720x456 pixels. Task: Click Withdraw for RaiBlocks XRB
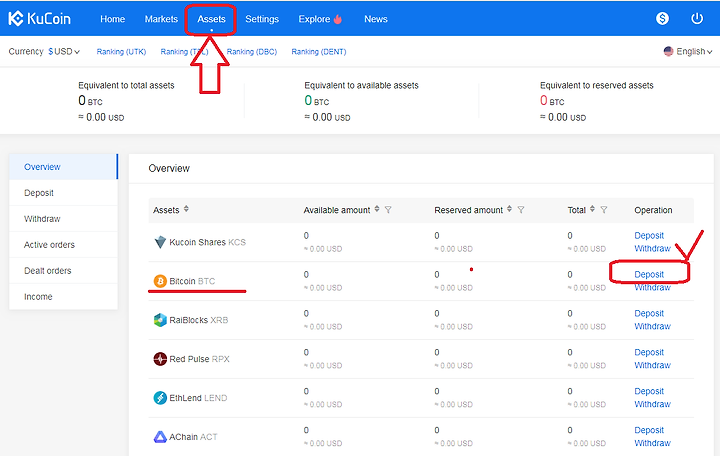click(x=652, y=327)
